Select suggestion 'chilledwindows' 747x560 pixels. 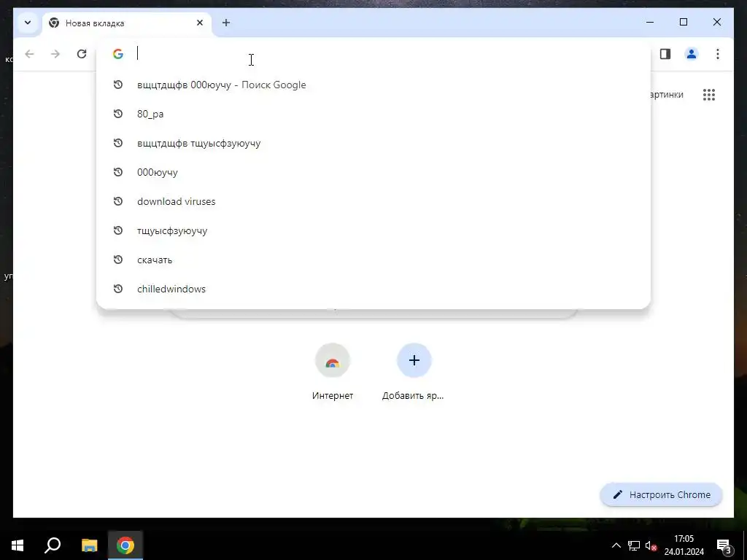coord(373,289)
